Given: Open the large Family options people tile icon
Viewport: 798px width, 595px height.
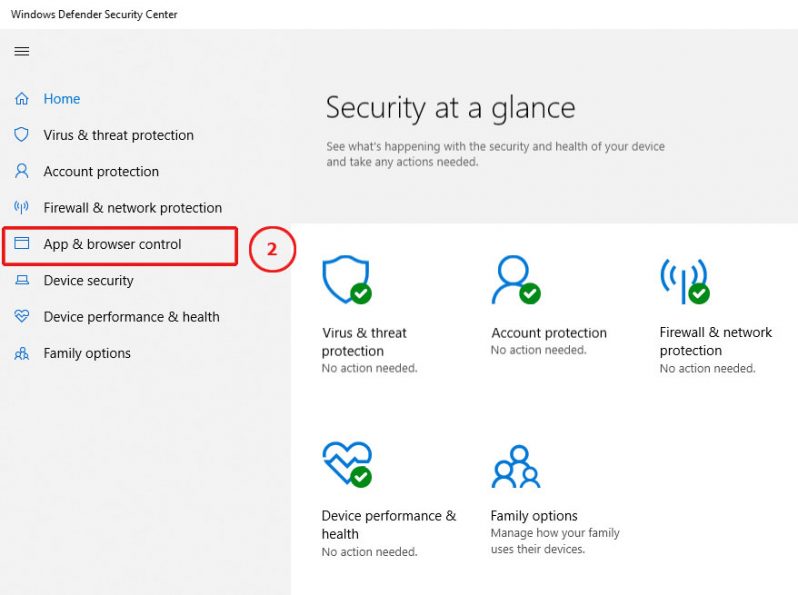Looking at the screenshot, I should tap(515, 465).
